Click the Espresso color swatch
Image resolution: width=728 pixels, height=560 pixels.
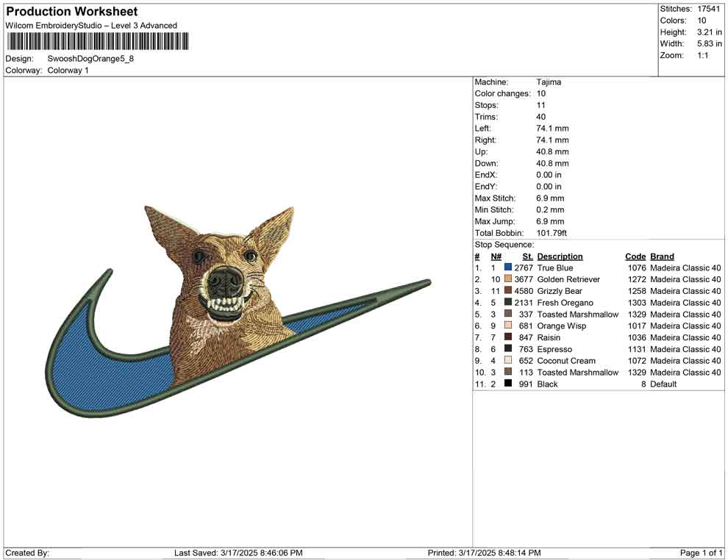(508, 349)
